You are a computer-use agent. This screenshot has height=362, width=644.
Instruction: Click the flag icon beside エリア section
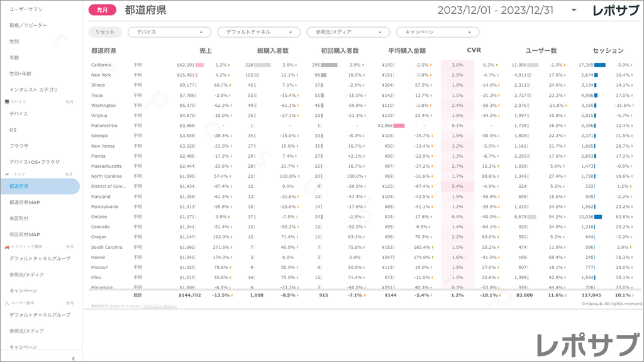point(6,174)
